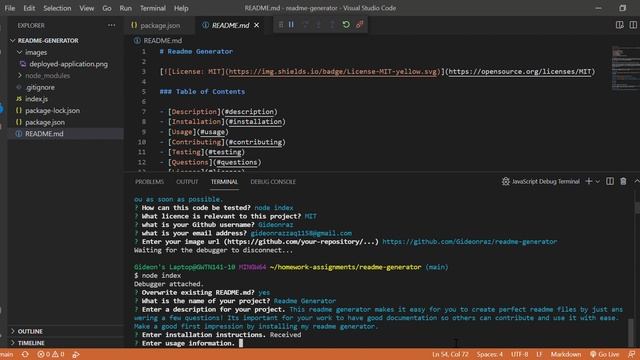Create a new terminal with plus icon
This screenshot has height=360, width=640.
(589, 181)
